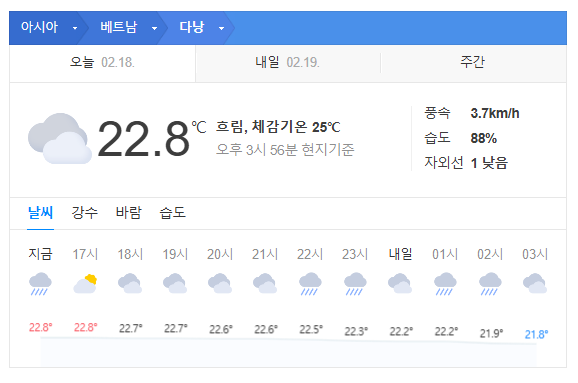Click the cloudy icon under 19시
Viewport: 578px width, 383px height.
[175, 283]
